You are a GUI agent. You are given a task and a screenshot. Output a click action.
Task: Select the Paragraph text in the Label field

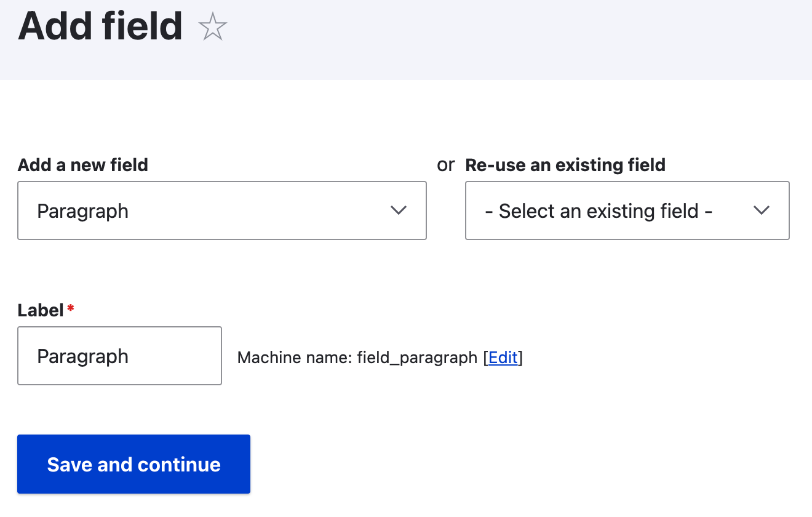coord(82,356)
